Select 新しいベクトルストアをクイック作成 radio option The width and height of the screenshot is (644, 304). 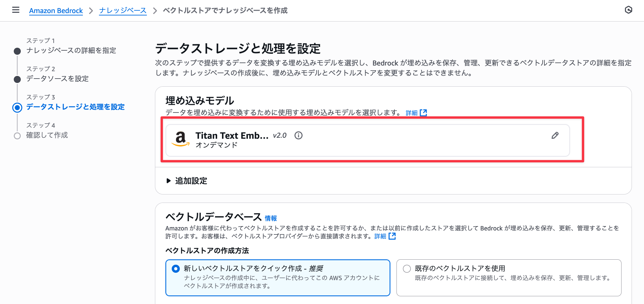pyautogui.click(x=176, y=269)
